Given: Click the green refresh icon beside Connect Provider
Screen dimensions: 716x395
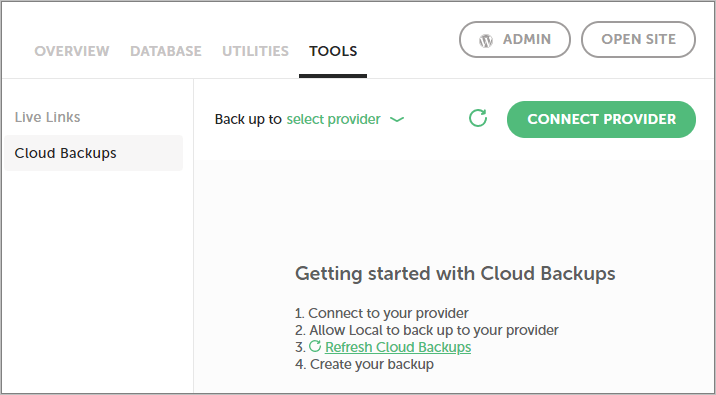Looking at the screenshot, I should (478, 118).
